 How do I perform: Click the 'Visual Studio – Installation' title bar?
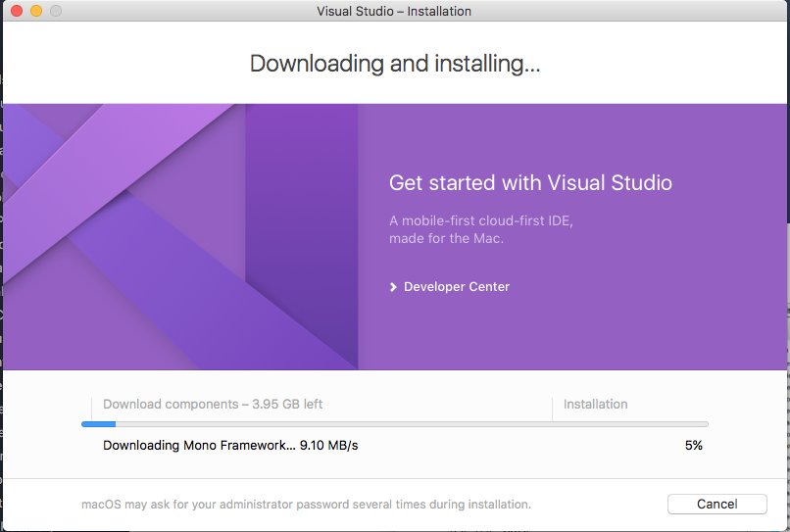(x=394, y=11)
